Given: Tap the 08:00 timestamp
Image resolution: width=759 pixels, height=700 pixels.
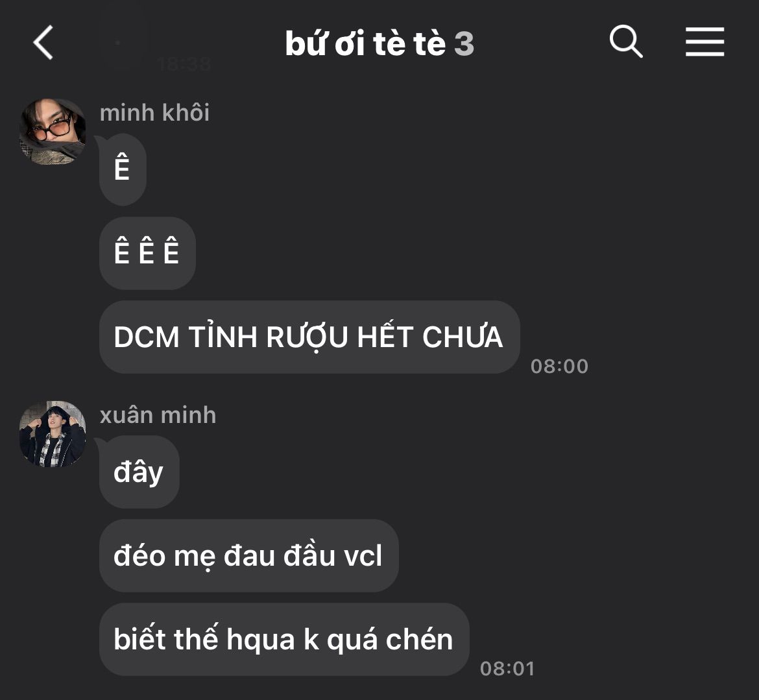Looking at the screenshot, I should pos(559,367).
